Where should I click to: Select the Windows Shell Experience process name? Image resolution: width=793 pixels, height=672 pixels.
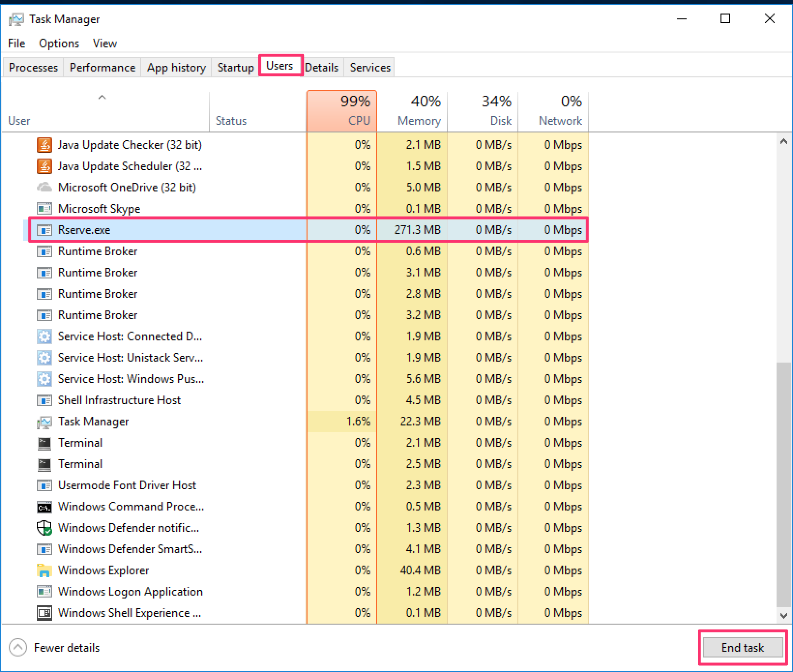(x=130, y=613)
